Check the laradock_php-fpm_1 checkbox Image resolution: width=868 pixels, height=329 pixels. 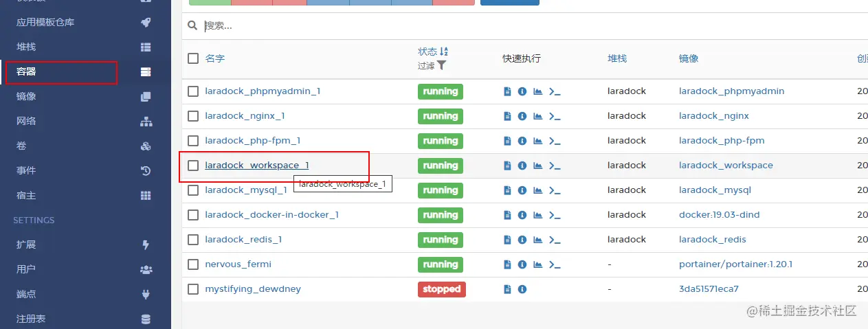pos(193,141)
